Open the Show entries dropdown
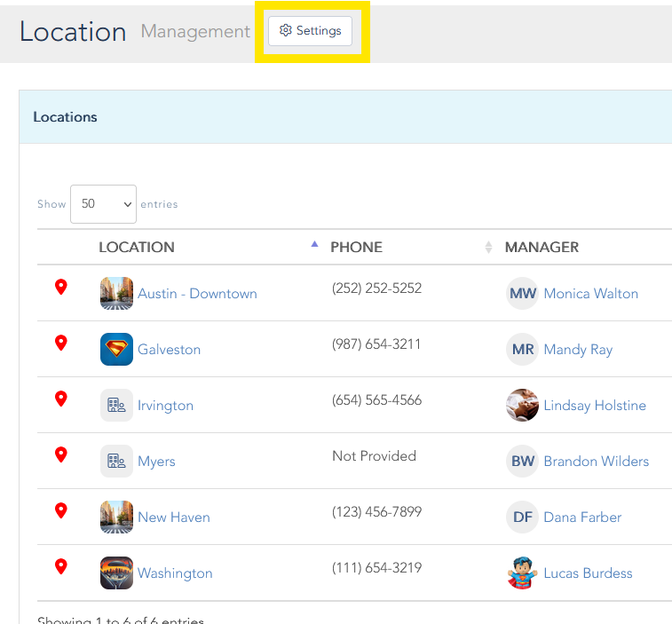 click(103, 204)
